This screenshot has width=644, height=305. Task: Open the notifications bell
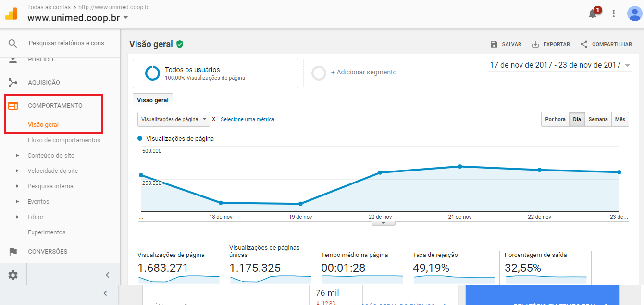click(x=593, y=14)
